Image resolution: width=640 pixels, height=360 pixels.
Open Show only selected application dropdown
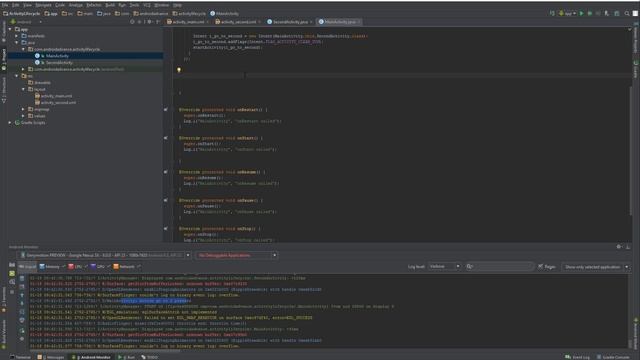coord(596,267)
